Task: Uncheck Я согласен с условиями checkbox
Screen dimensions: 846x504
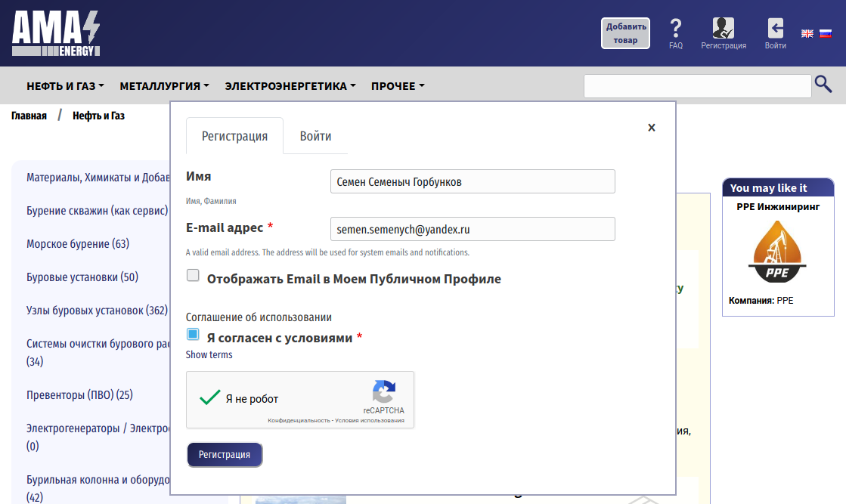Action: (193, 334)
